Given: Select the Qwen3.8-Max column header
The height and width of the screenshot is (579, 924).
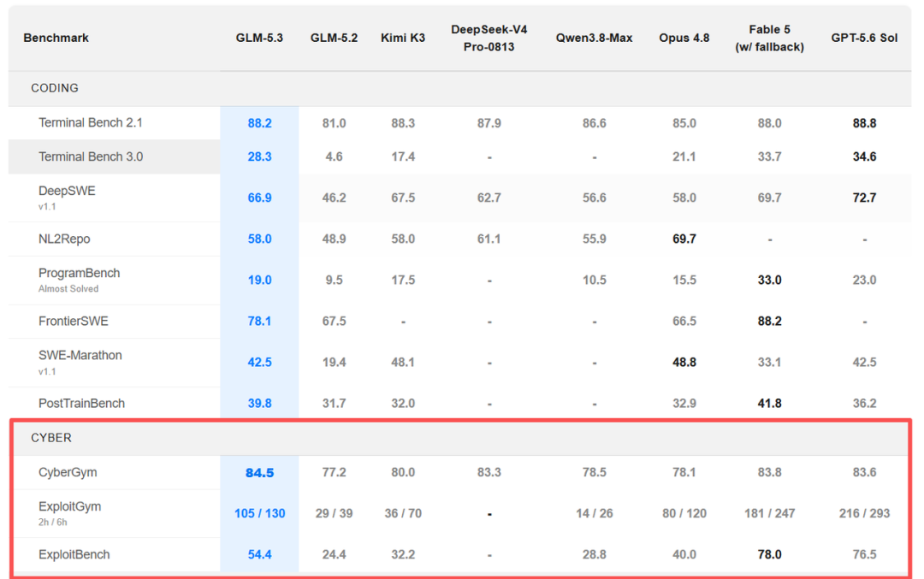Looking at the screenshot, I should [594, 38].
